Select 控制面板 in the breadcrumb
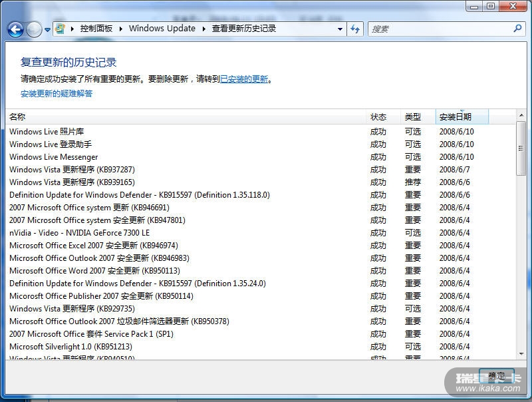The width and height of the screenshot is (532, 402). click(96, 29)
